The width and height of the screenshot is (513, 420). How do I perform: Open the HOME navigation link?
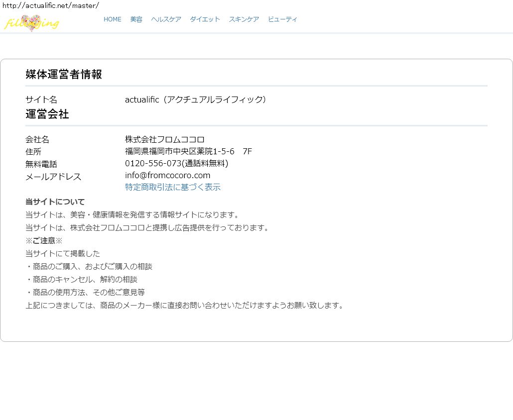click(x=112, y=19)
